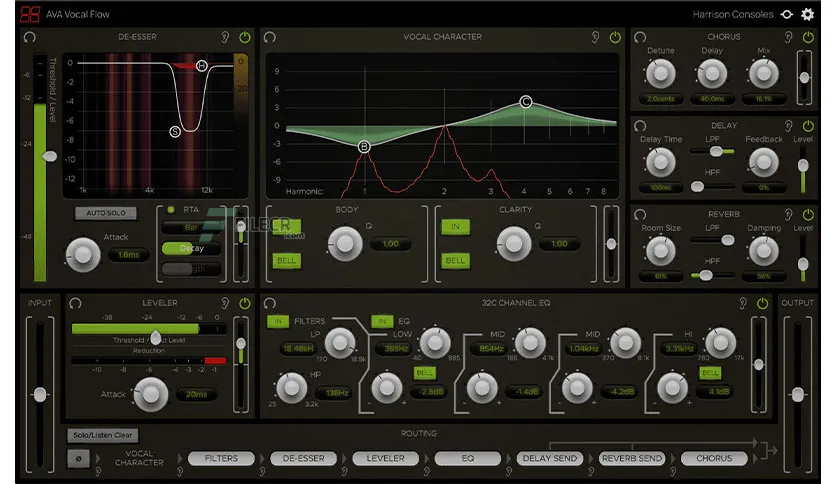The image size is (836, 484).
Task: Reset the 32C Channel EQ section
Action: 270,303
